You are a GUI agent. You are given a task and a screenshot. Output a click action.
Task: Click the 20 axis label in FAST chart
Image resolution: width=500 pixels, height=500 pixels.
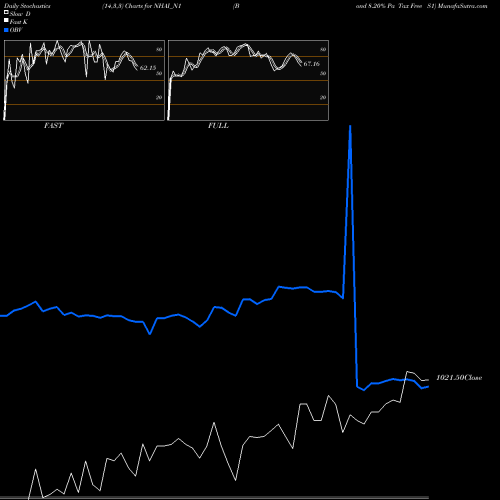click(159, 97)
